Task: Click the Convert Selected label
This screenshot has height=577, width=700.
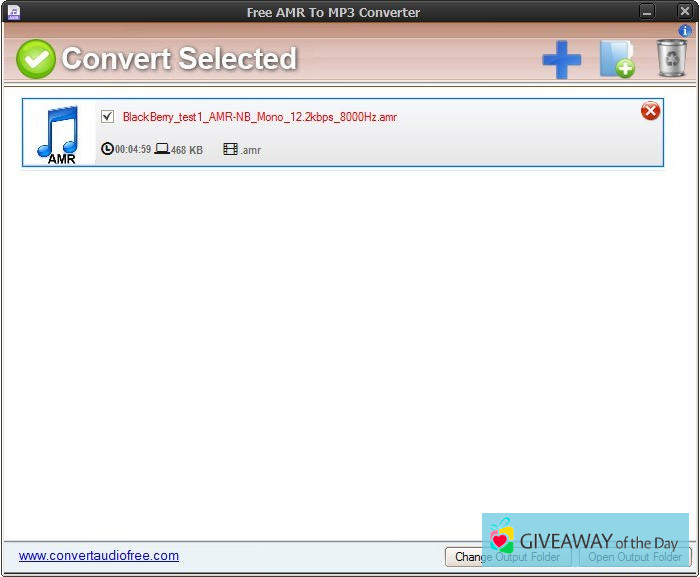Action: tap(179, 59)
